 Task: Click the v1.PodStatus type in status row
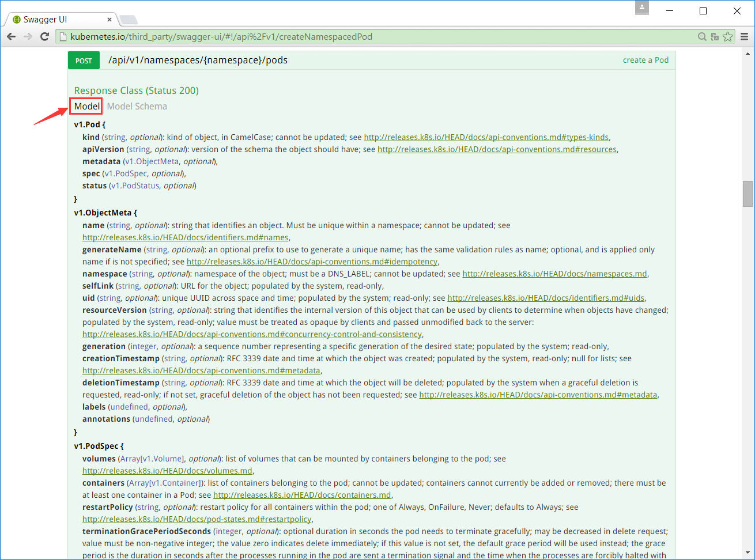point(135,186)
